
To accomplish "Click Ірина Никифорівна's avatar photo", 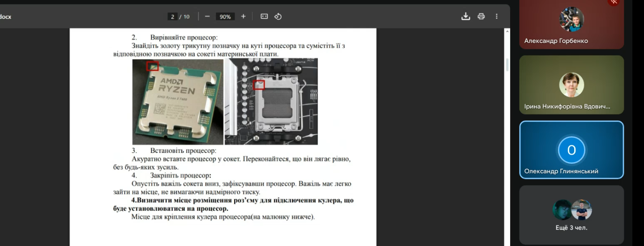I will [x=571, y=85].
